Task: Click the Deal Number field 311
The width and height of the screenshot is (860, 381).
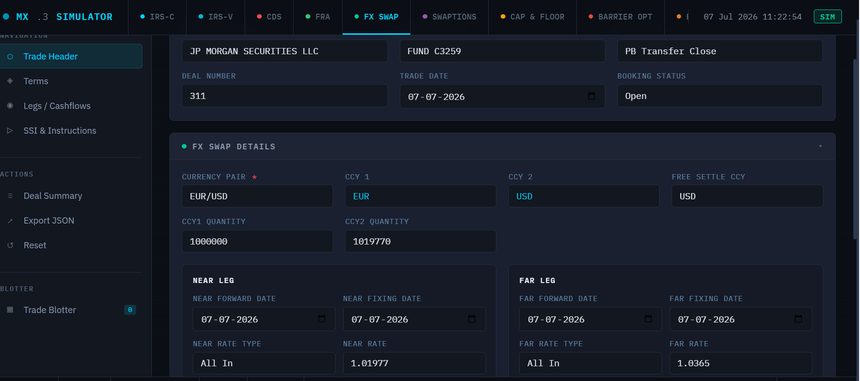Action: (x=285, y=96)
